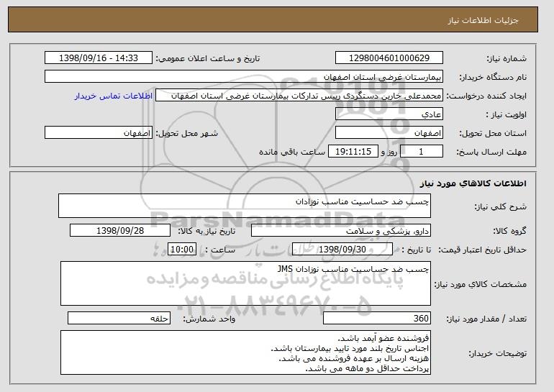554x392 pixels.
Task: Select the goods group field دارو، پزشکی و سلامت
Action: (x=341, y=231)
